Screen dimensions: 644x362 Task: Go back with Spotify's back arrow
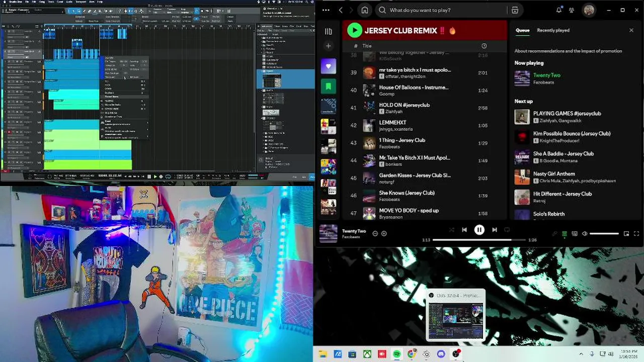point(341,10)
